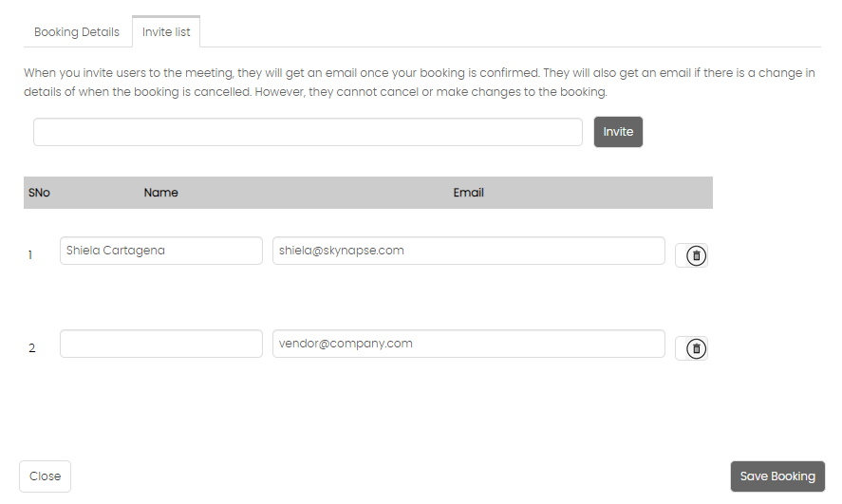This screenshot has height=504, width=842.
Task: Save the booking with the Save Booking button
Action: pyautogui.click(x=777, y=476)
